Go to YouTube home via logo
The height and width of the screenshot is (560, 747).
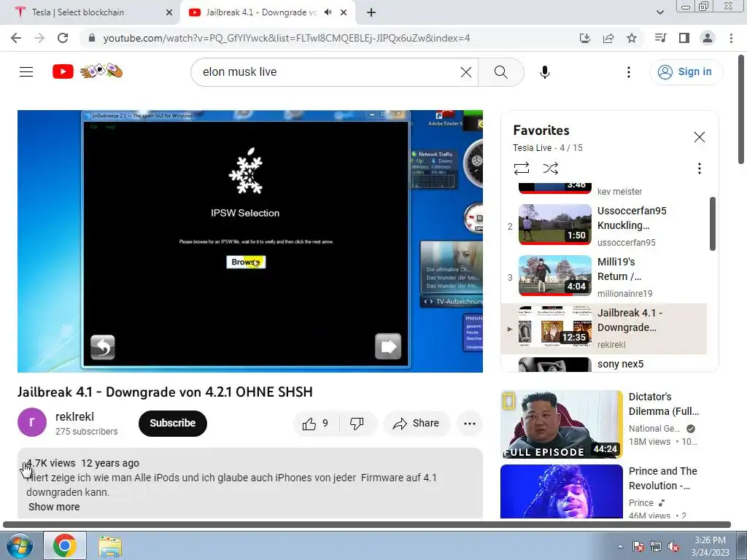[x=88, y=71]
